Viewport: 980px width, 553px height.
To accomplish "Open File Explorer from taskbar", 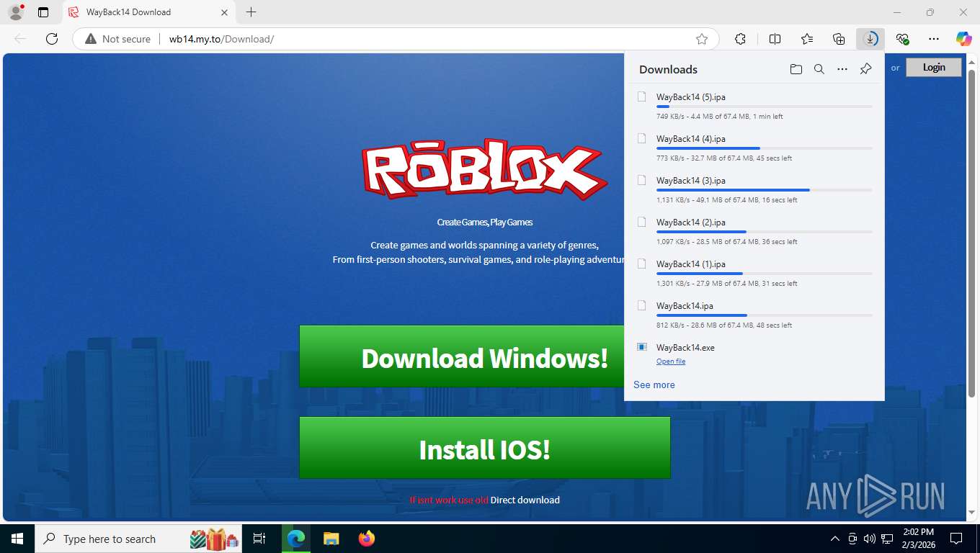I will point(331,539).
